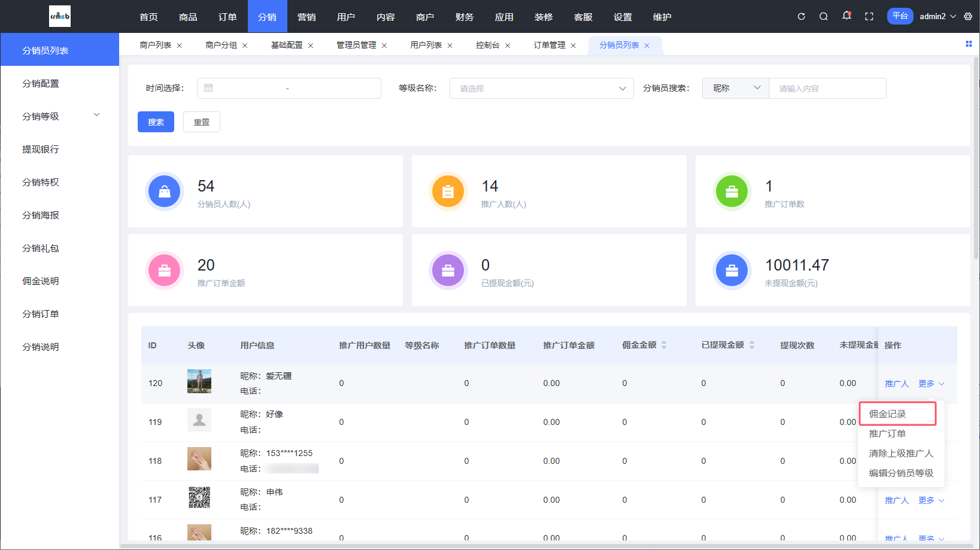Click the vertical page scrollbar
Screen dimensions: 980x550
[976, 159]
